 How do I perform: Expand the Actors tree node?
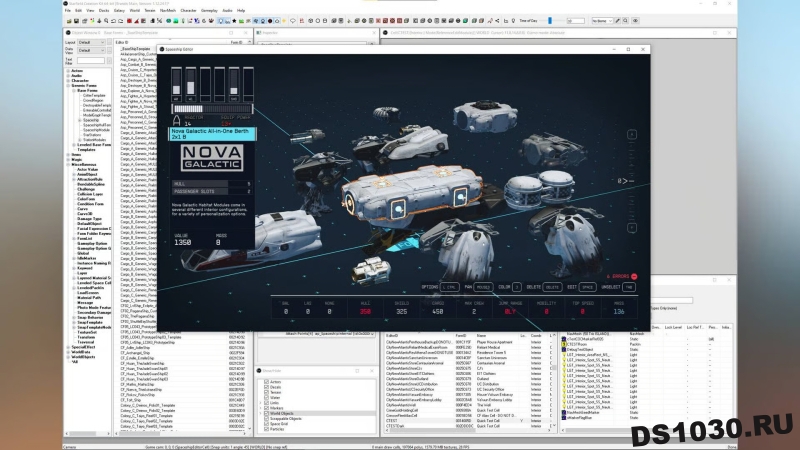(68, 71)
